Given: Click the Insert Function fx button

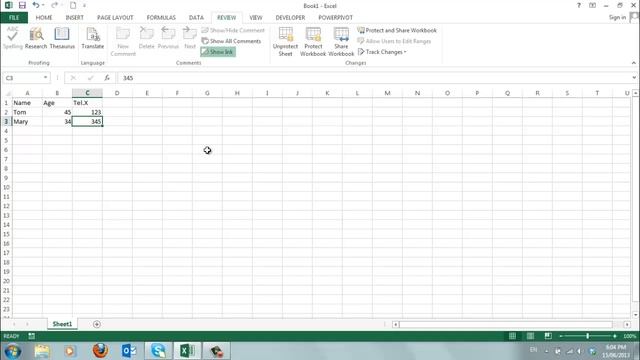Looking at the screenshot, I should pyautogui.click(x=107, y=78).
